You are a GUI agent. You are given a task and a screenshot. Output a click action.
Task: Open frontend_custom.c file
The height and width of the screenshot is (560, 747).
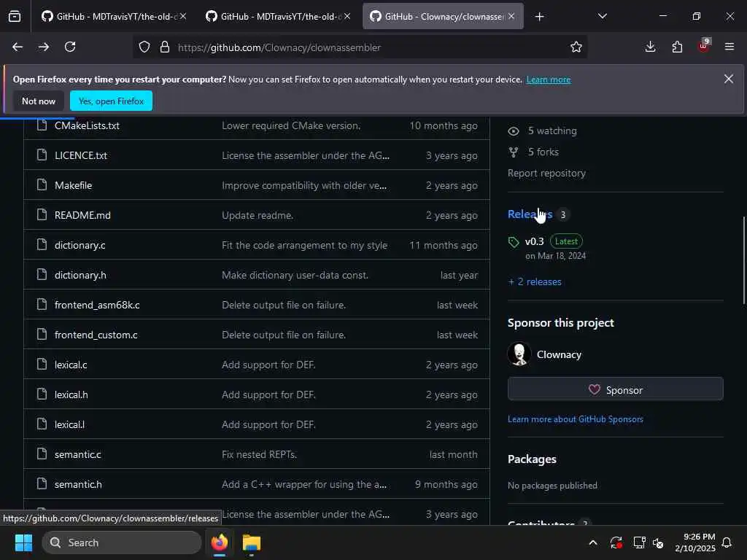tap(96, 335)
